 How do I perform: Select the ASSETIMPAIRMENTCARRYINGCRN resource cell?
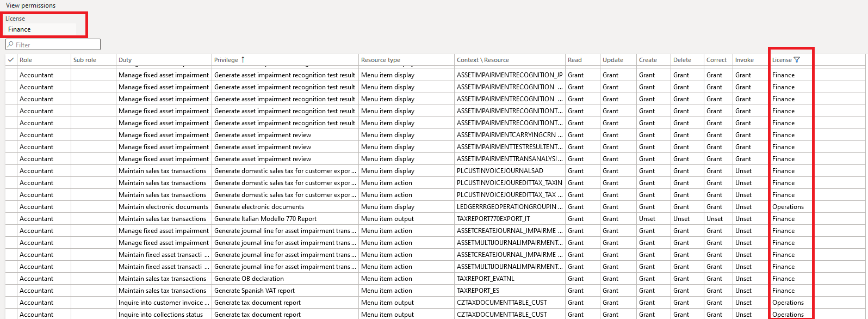point(510,135)
